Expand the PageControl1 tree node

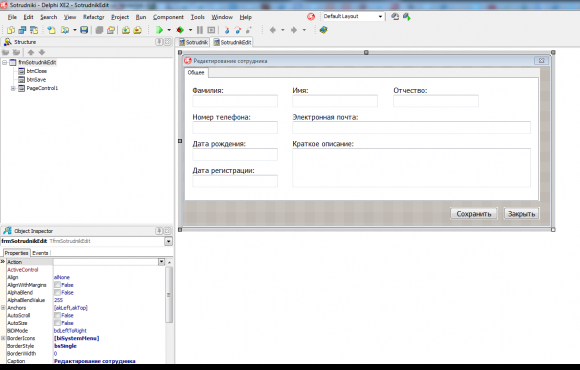tap(13, 88)
